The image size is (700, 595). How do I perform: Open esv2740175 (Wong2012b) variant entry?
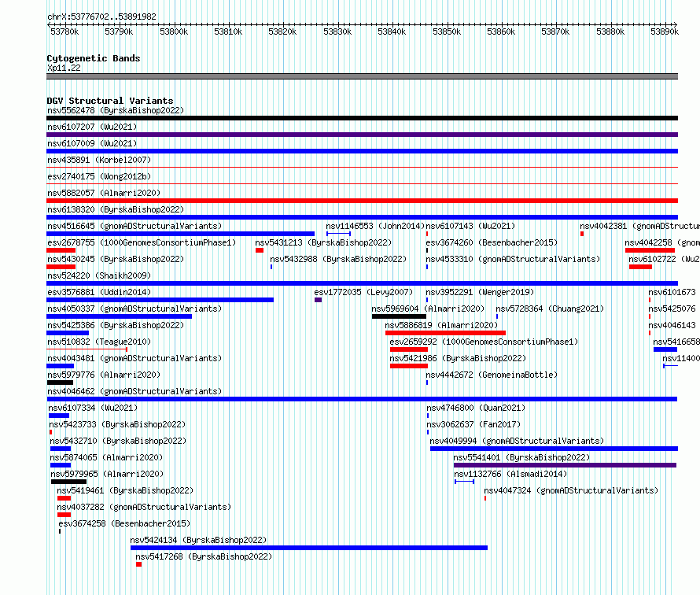pos(99,176)
